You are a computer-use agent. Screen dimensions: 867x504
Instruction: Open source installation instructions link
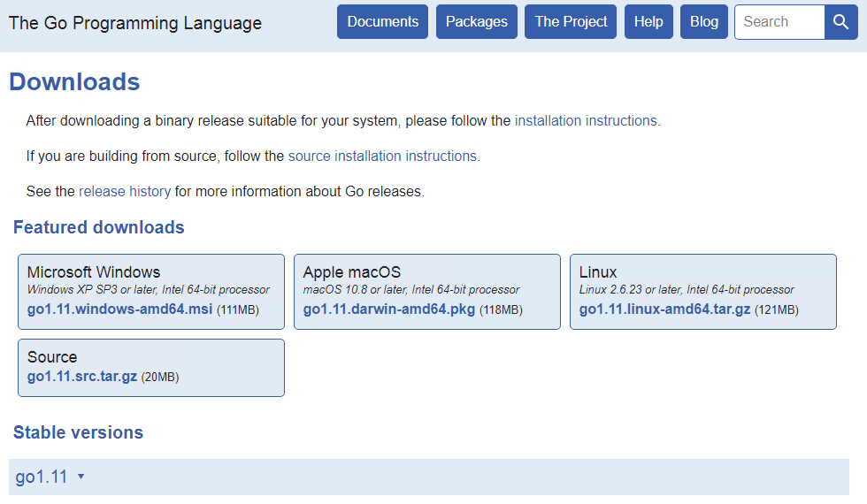coord(384,156)
